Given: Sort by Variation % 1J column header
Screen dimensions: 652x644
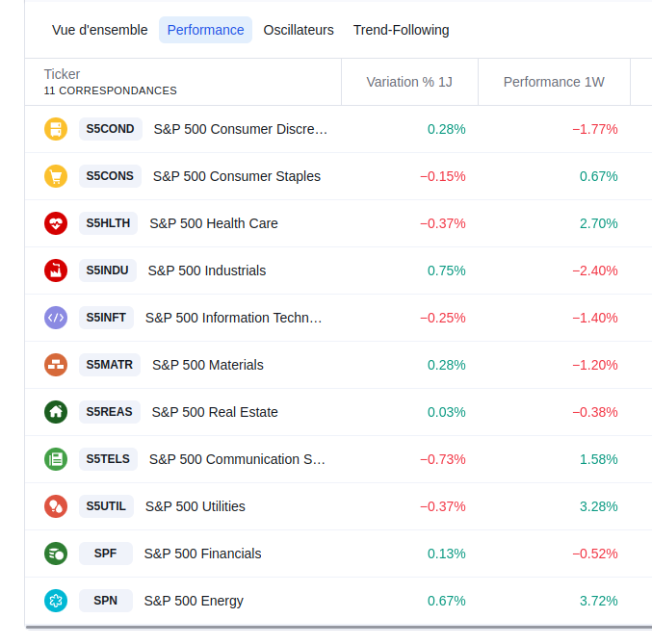Looking at the screenshot, I should click(x=408, y=82).
